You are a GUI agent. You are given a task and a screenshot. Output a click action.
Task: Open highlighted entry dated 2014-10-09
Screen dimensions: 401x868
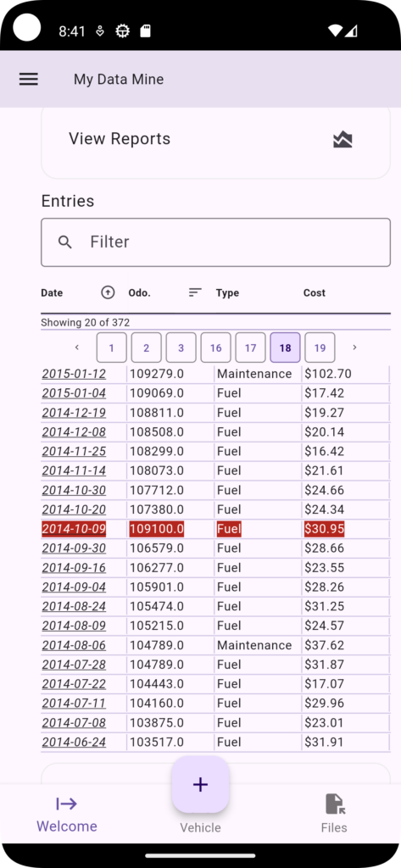coord(74,529)
